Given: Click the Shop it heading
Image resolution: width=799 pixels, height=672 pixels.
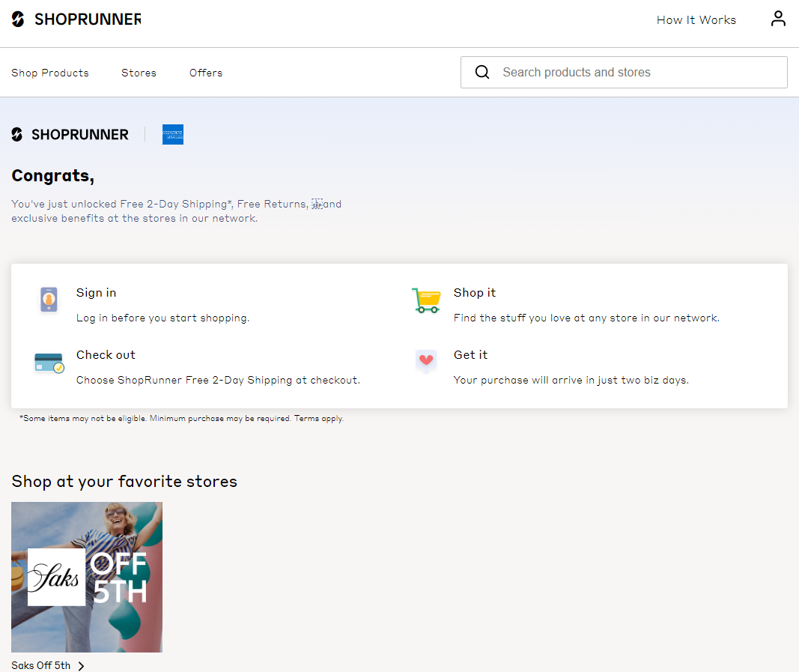Looking at the screenshot, I should (x=475, y=293).
